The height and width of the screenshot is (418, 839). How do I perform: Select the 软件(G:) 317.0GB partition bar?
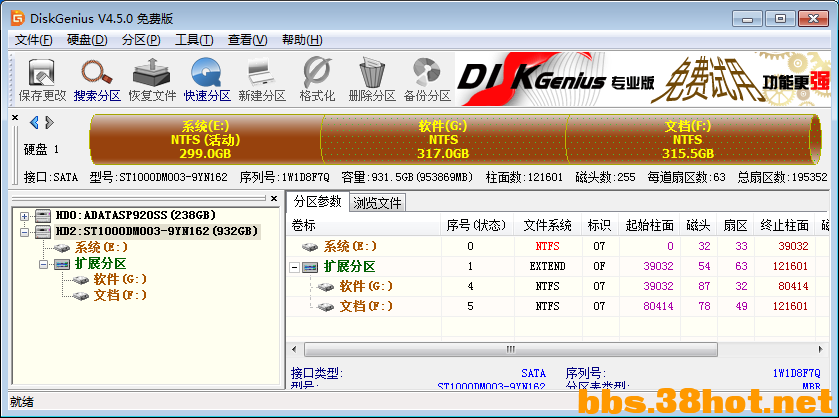pos(443,140)
